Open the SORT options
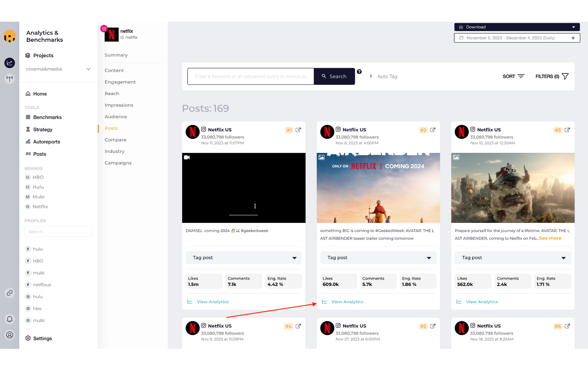 coord(514,76)
